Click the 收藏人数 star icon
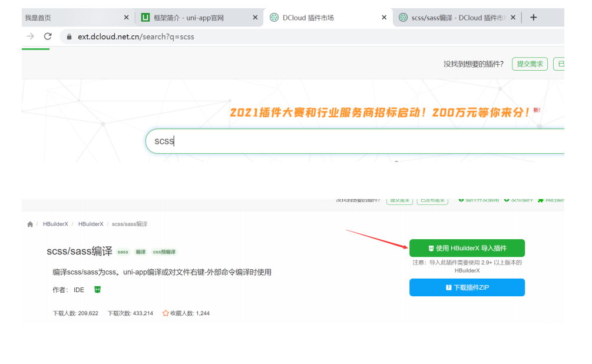Viewport: 592px width, 364px height. (x=166, y=313)
